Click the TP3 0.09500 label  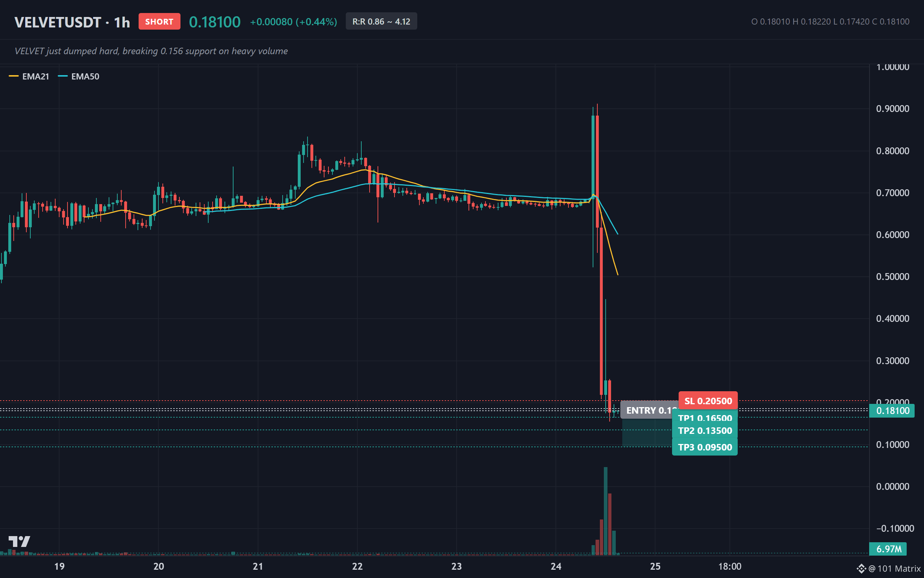click(x=705, y=447)
